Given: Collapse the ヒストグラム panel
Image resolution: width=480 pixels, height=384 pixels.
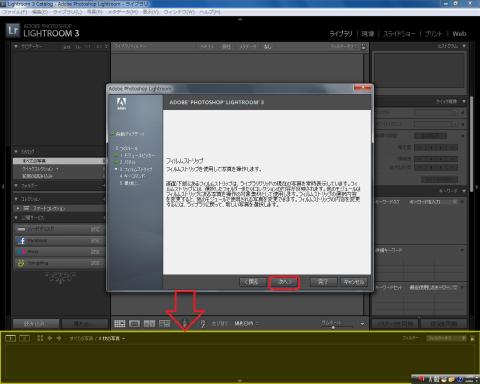Looking at the screenshot, I should 464,46.
